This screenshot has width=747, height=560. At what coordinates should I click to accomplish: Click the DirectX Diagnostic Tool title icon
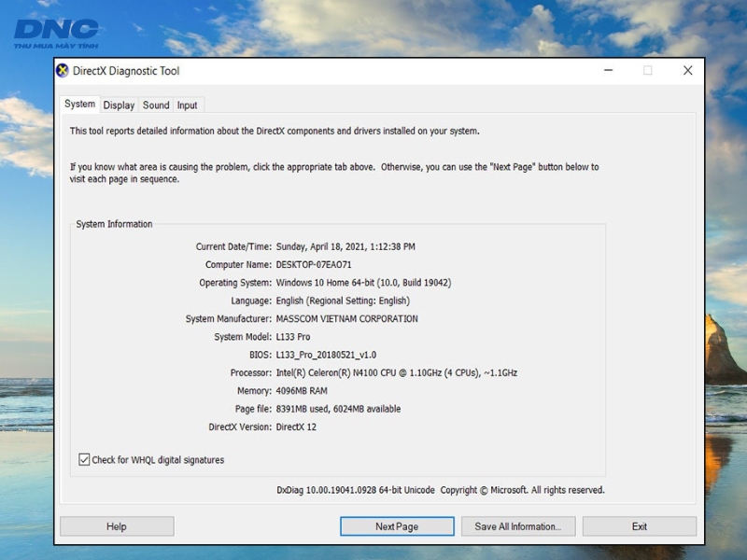click(63, 71)
